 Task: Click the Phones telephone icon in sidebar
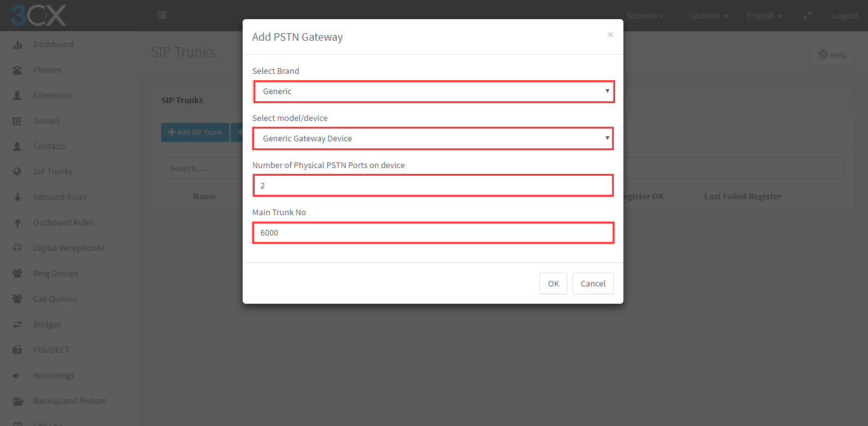[x=18, y=70]
